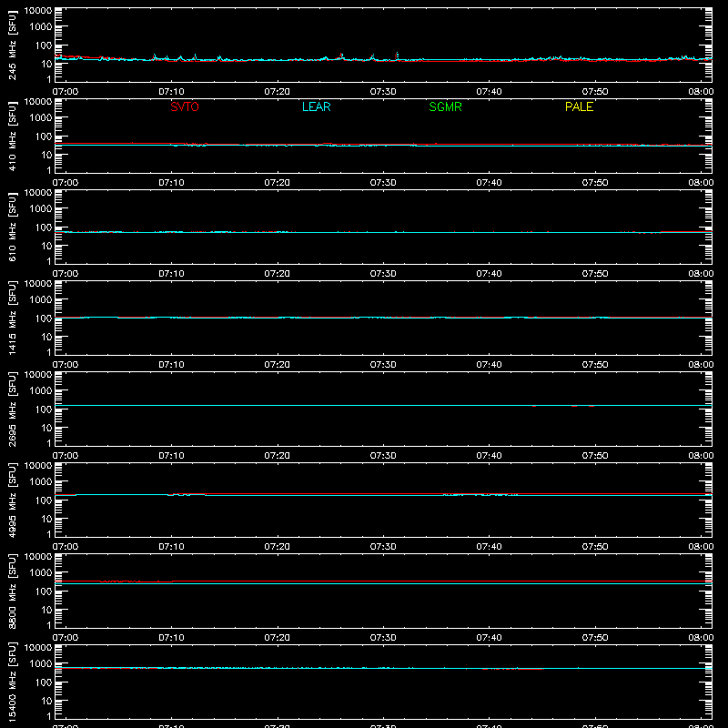Click 07:40 tick label under 4995 MHz panel
Viewport: 728px width, 728px height.
point(489,547)
